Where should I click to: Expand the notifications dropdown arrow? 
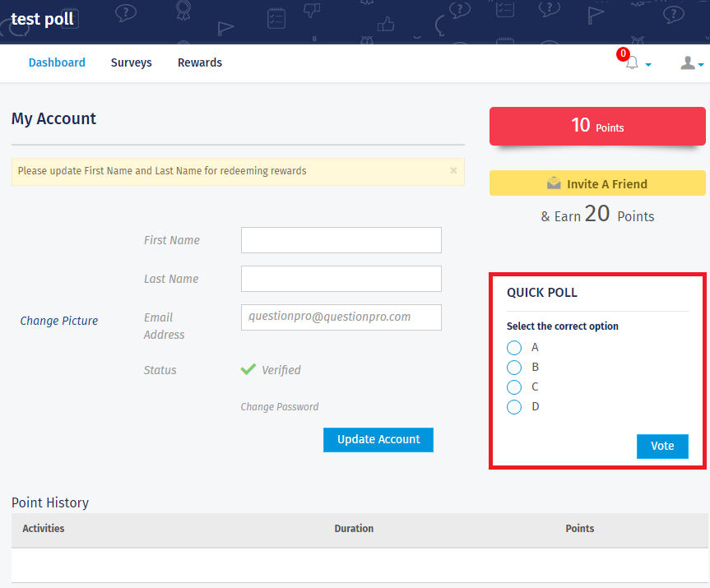pyautogui.click(x=648, y=65)
